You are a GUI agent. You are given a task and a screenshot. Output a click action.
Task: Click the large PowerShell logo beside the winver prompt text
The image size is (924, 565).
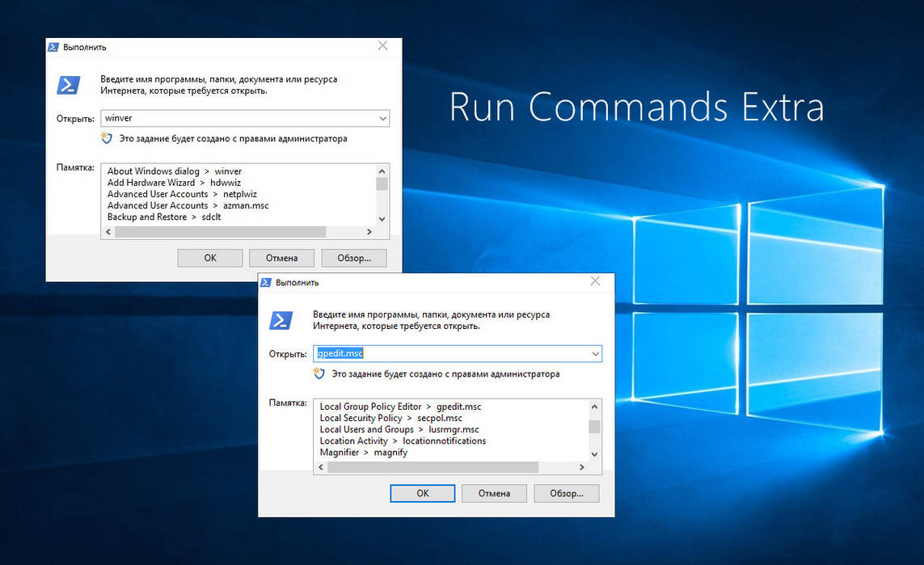coord(68,85)
